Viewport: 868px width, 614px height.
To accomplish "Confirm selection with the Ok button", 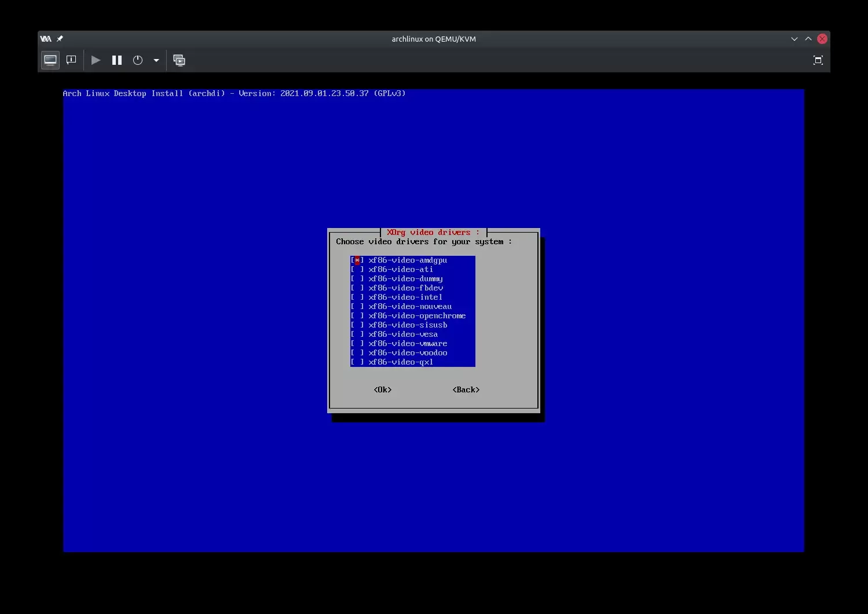I will pos(383,390).
